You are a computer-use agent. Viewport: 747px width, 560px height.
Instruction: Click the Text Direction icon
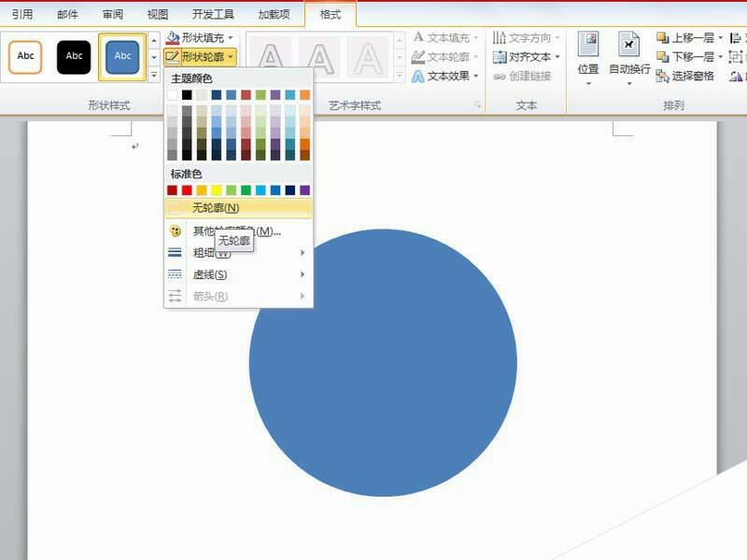point(500,37)
